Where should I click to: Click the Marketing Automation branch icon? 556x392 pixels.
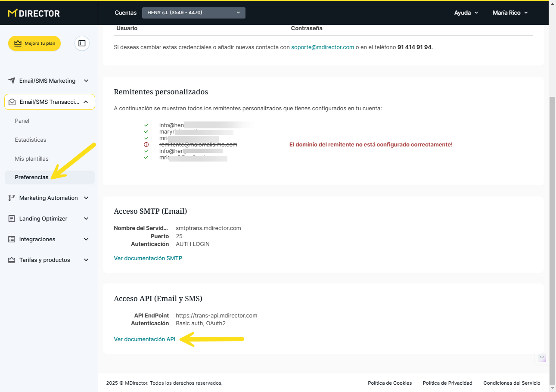click(12, 198)
